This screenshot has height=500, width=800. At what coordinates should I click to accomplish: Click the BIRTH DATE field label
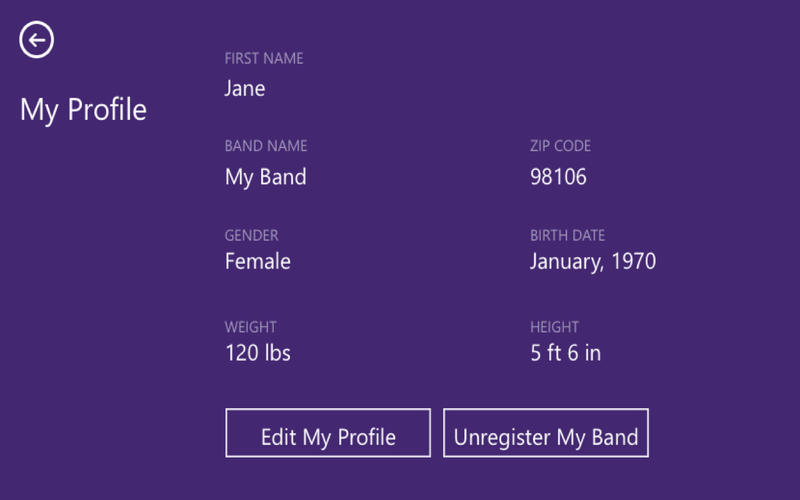567,236
